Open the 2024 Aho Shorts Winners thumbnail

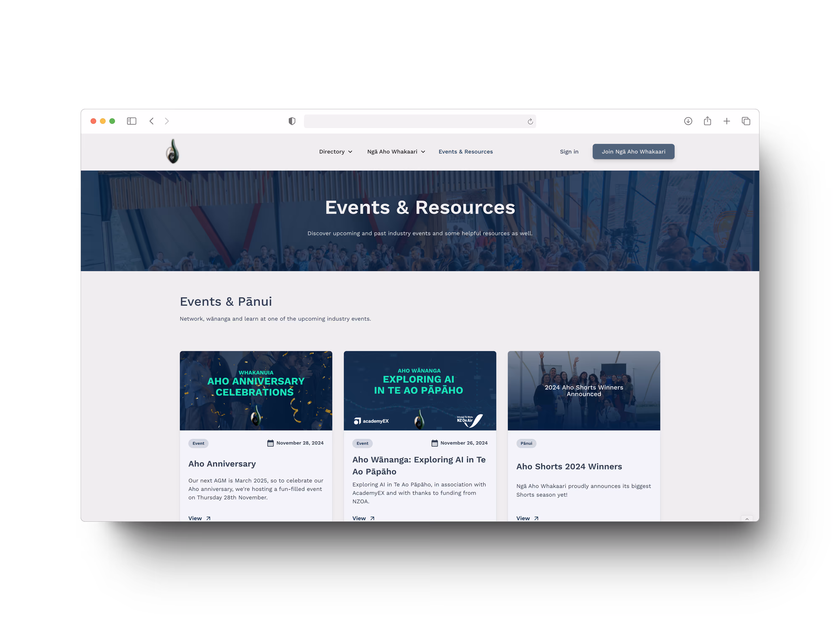584,390
